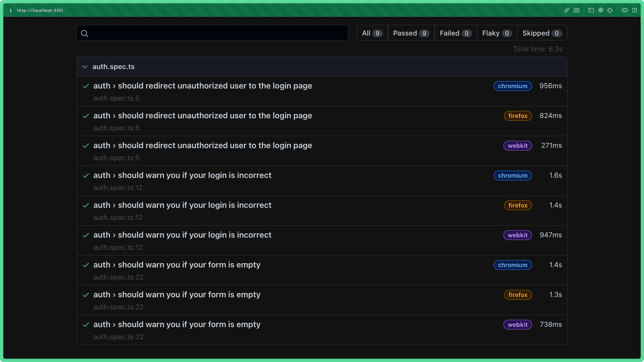
Task: Click the globe network icon
Action: [x=601, y=10]
